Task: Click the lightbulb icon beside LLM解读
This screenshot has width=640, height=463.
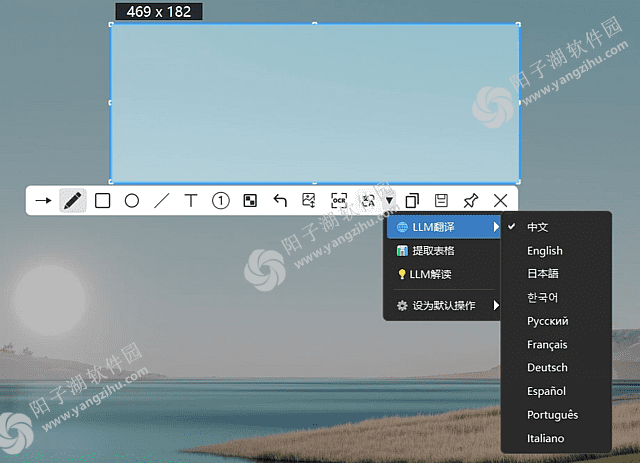Action: (402, 274)
